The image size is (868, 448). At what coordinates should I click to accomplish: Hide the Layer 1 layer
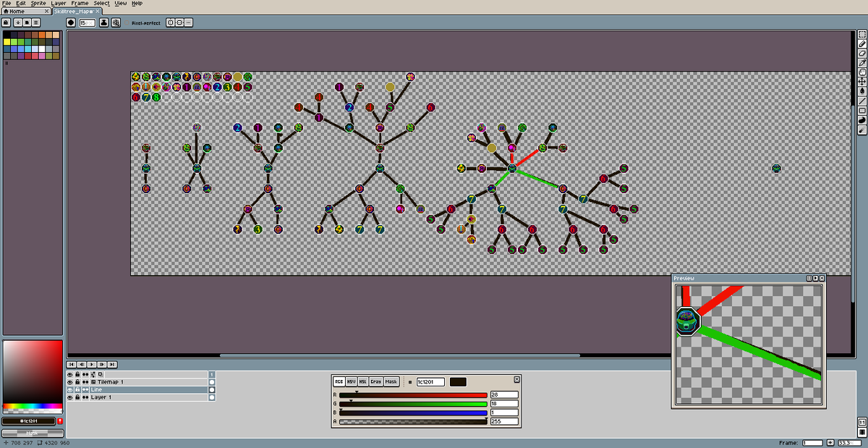(x=70, y=397)
